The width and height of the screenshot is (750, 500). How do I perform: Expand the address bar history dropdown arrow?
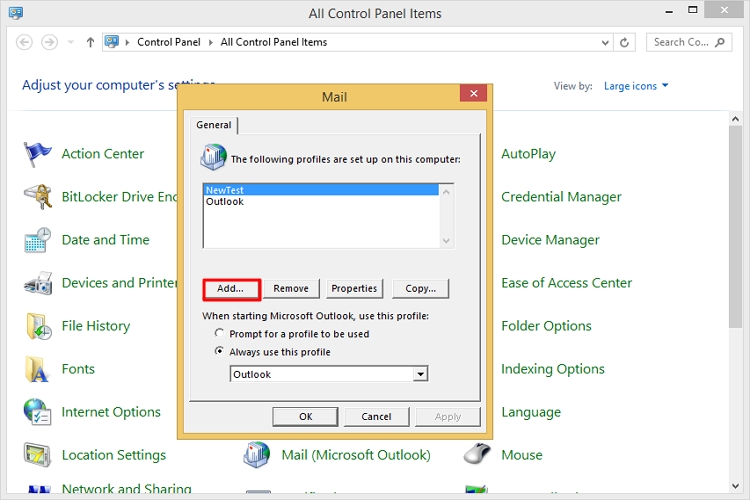[605, 42]
